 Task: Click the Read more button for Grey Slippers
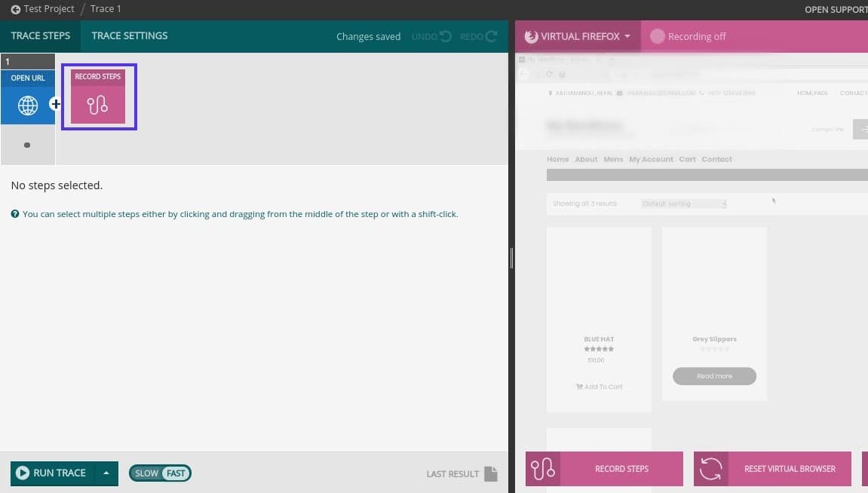(x=713, y=375)
